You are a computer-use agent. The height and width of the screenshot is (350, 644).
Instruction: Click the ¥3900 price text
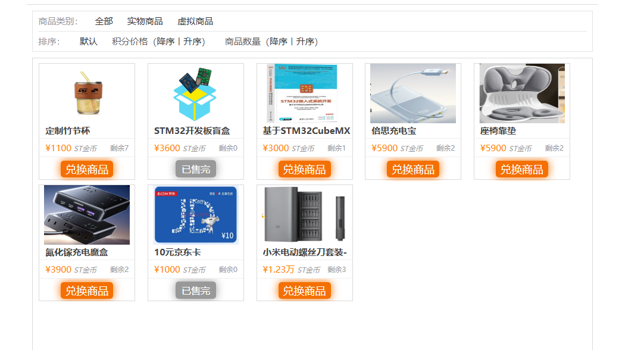point(58,270)
